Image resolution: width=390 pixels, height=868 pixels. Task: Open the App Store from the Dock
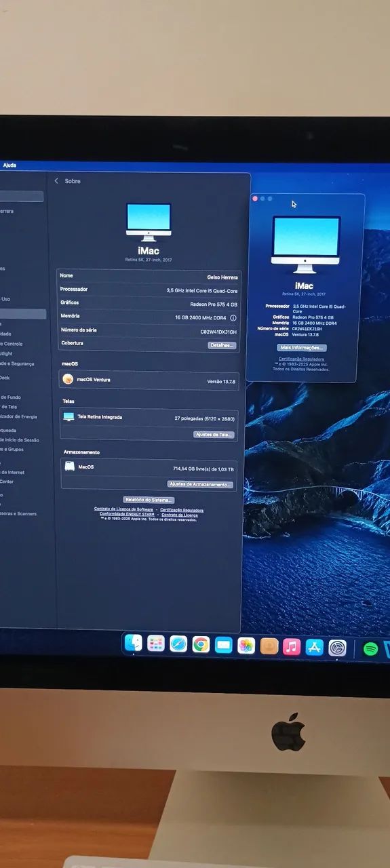tap(315, 648)
